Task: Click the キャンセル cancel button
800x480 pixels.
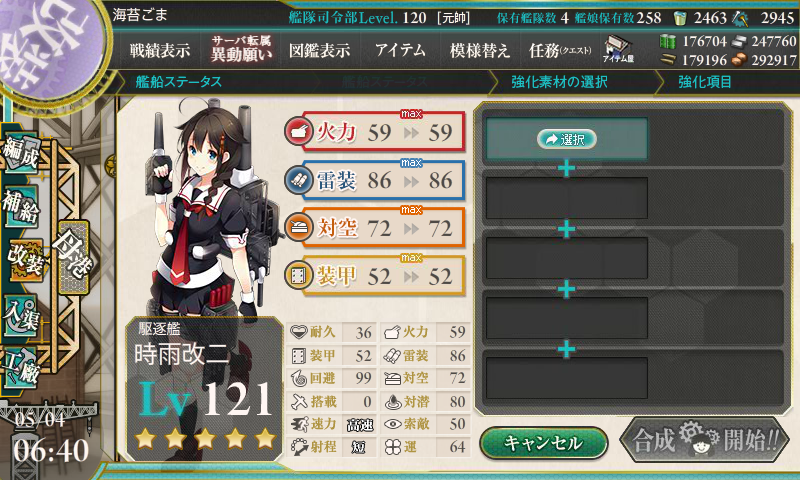Action: (543, 443)
